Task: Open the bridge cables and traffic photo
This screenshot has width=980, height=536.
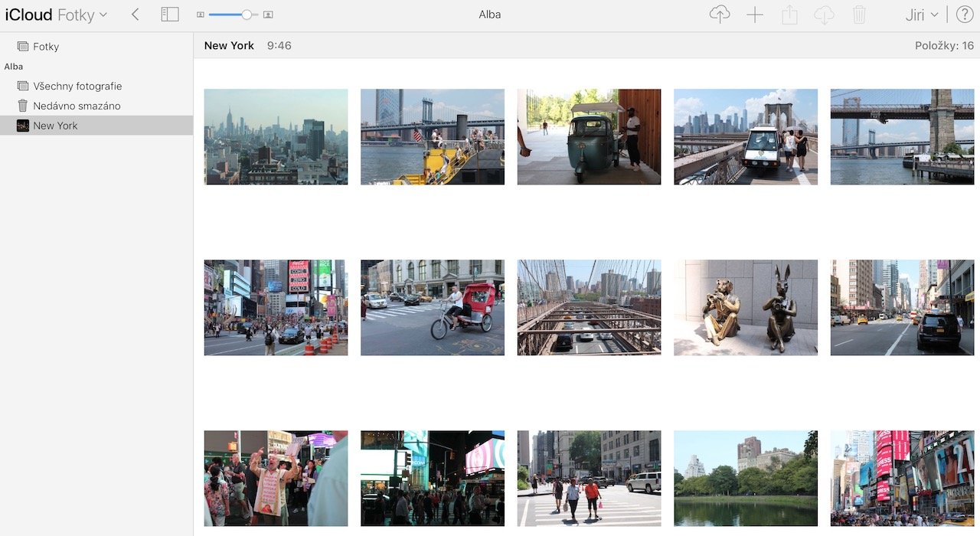Action: (589, 308)
